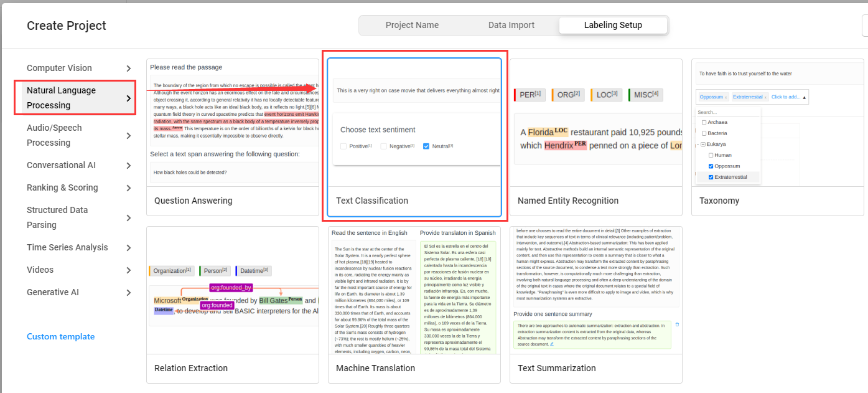This screenshot has height=393, width=868.
Task: Click the Custom template link
Action: pos(60,336)
